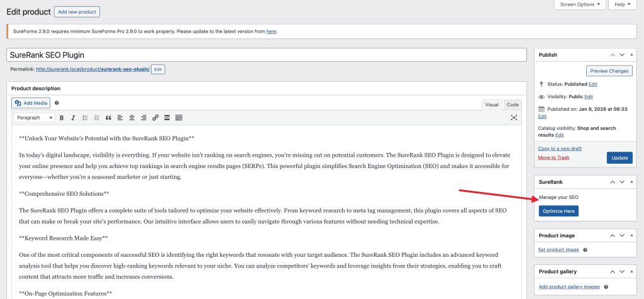The height and width of the screenshot is (299, 644).
Task: Collapse the Product image panel
Action: [x=631, y=235]
